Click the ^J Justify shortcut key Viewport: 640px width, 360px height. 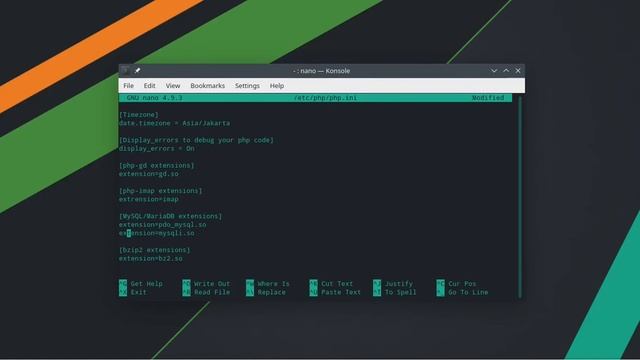[377, 283]
